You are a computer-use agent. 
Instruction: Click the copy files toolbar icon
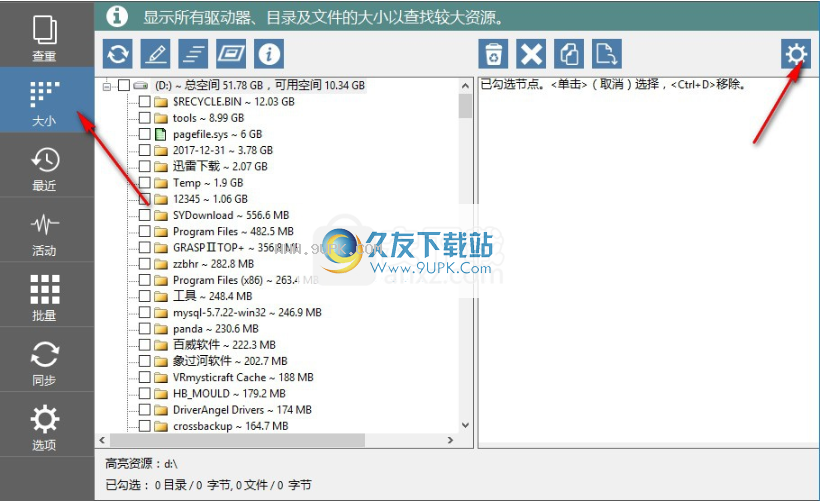point(569,54)
